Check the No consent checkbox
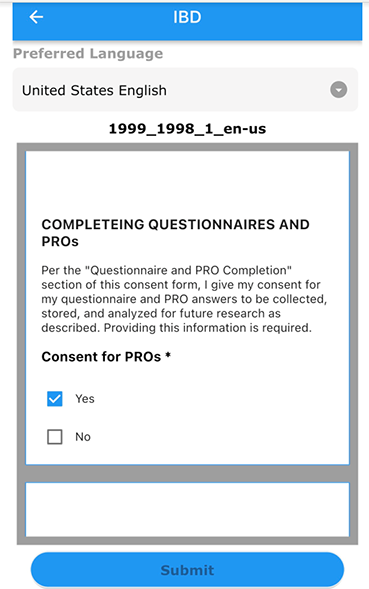The width and height of the screenshot is (369, 589). click(55, 437)
